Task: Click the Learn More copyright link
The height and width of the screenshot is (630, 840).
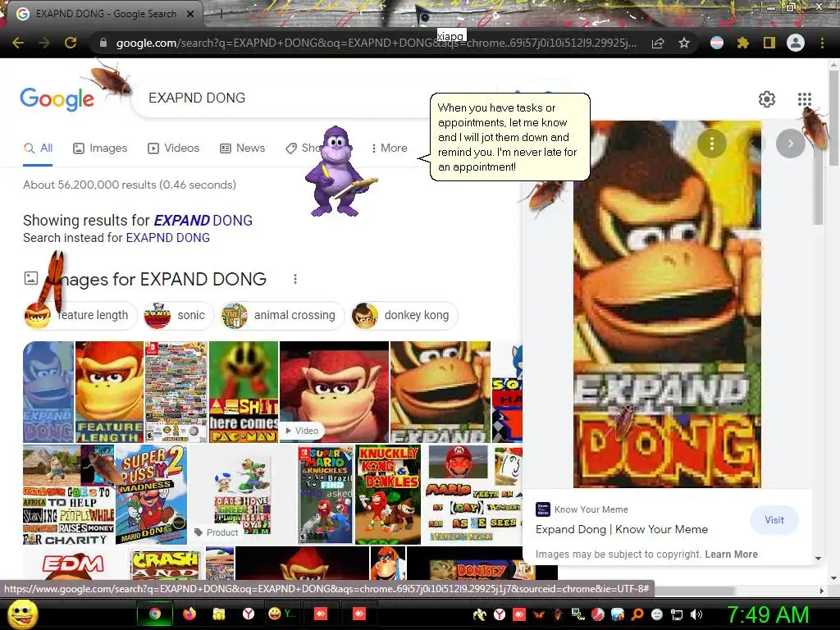Action: click(731, 555)
